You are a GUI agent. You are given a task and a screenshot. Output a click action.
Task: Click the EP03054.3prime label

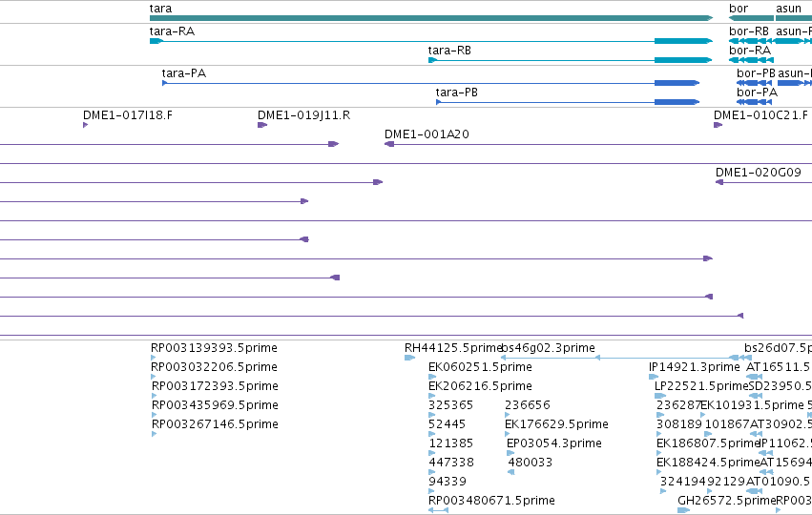tap(554, 443)
